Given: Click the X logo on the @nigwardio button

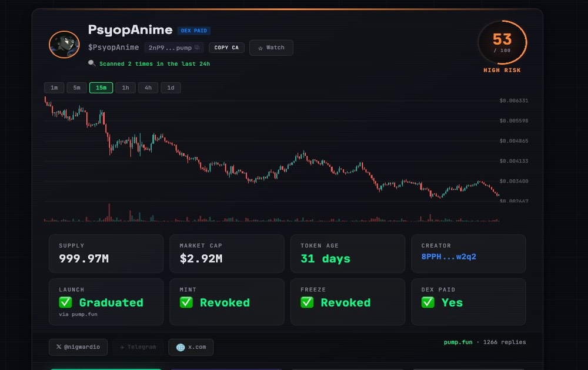Looking at the screenshot, I should point(58,347).
